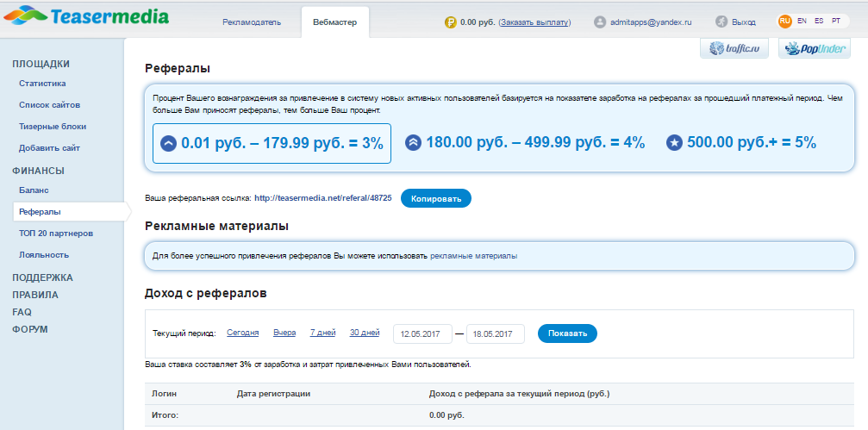Viewport: 868px width, 430px height.
Task: Click the Рефералы page heading
Action: tap(178, 69)
